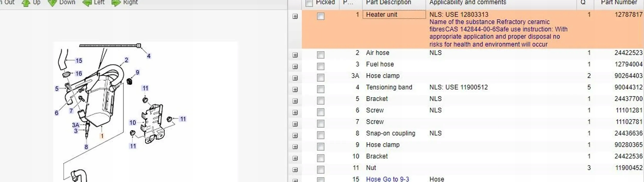Click the highlighted callout 1 in diagram
The height and width of the screenshot is (182, 644).
point(102,136)
